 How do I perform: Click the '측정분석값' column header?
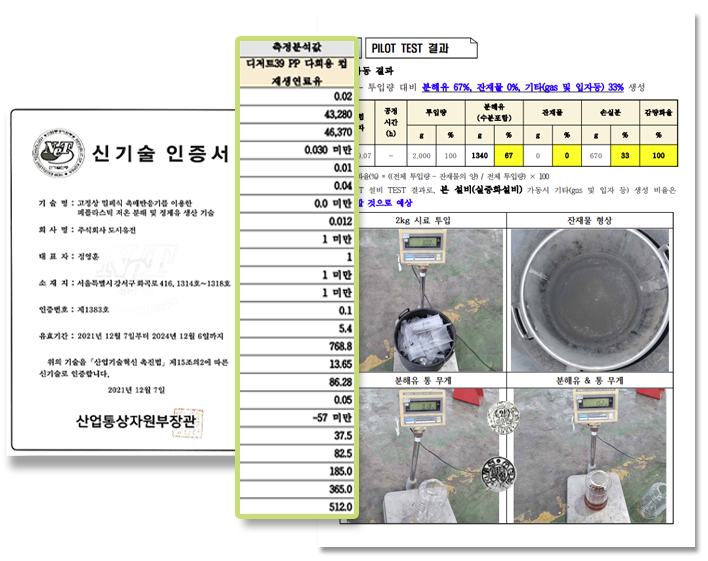297,47
